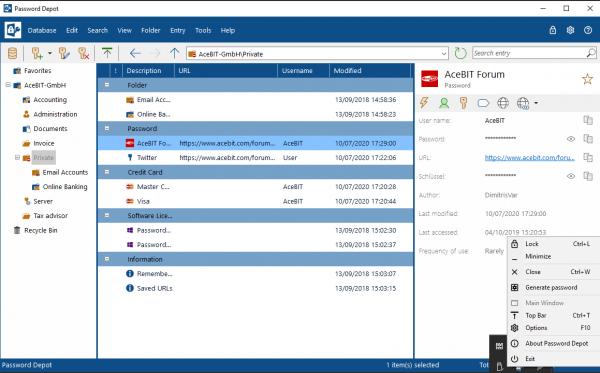Image resolution: width=600 pixels, height=373 pixels.
Task: Collapse the Folder group in list
Action: click(107, 85)
